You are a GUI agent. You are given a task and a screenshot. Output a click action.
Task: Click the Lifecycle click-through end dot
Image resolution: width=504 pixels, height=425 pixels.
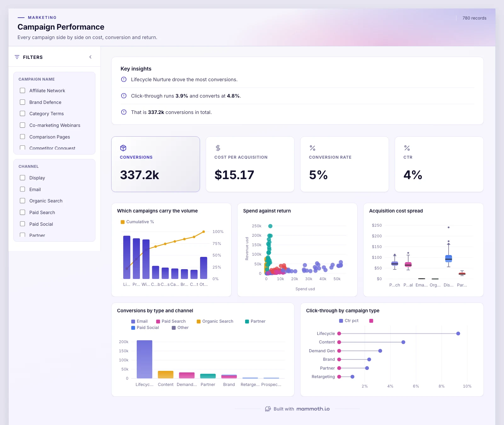pyautogui.click(x=458, y=333)
